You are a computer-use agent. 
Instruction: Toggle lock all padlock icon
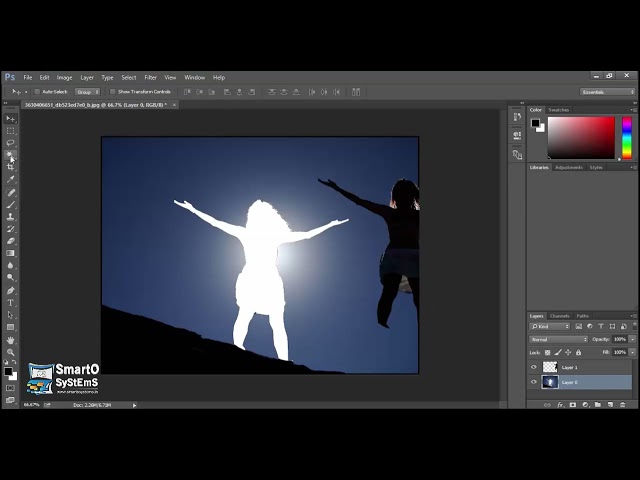point(578,352)
